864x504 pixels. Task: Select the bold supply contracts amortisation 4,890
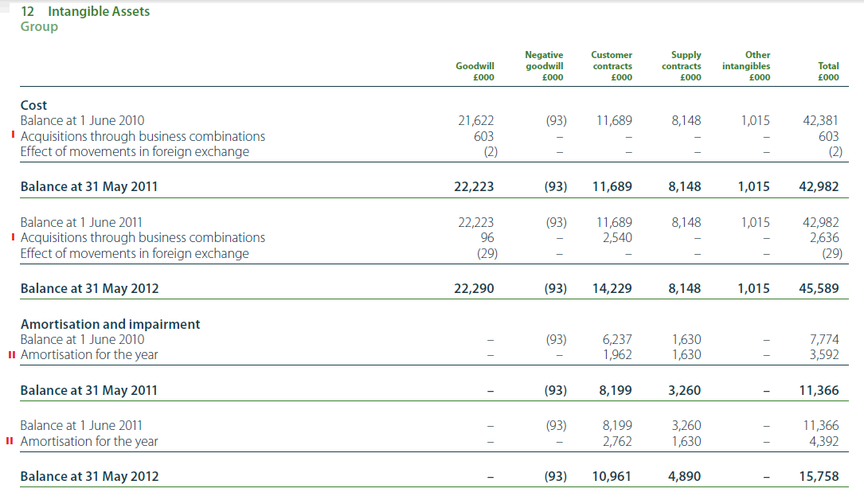[x=685, y=476]
